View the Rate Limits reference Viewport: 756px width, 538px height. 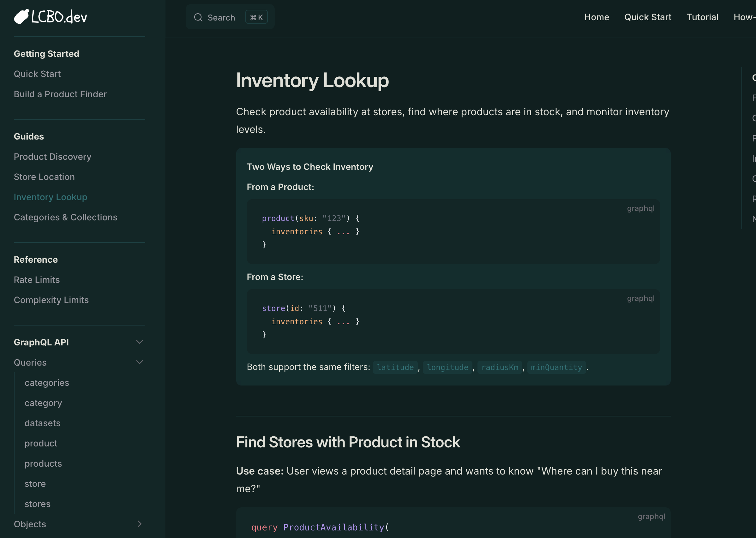tap(36, 280)
